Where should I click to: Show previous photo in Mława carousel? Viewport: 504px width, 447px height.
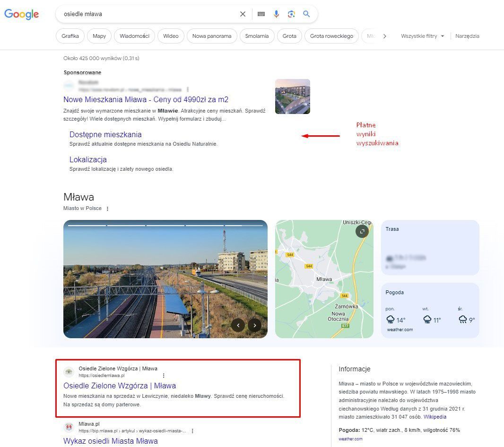coord(238,325)
